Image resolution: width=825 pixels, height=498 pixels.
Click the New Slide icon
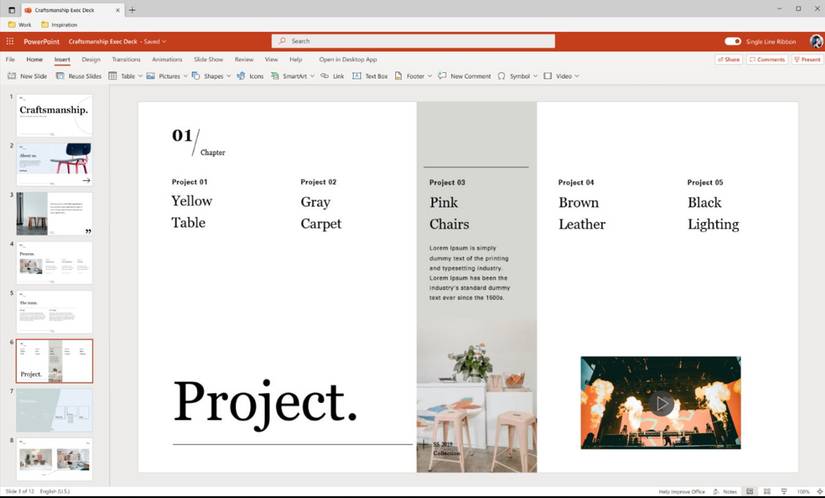(x=12, y=76)
